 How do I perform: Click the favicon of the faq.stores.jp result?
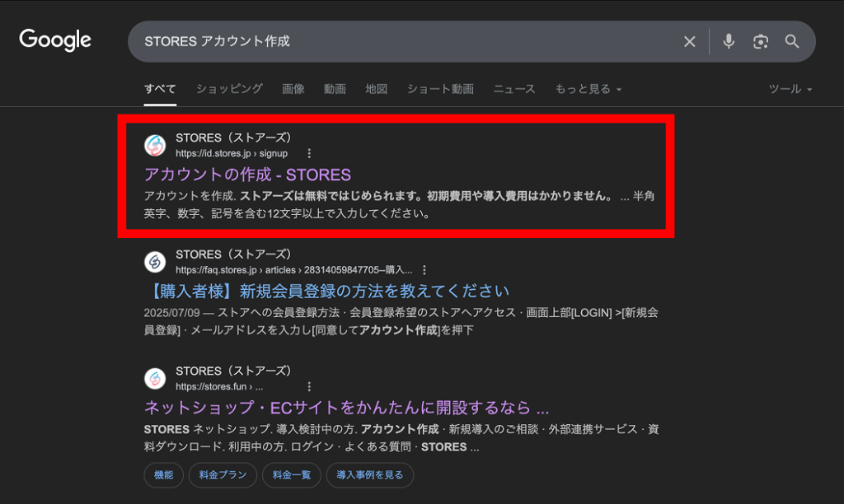click(155, 262)
